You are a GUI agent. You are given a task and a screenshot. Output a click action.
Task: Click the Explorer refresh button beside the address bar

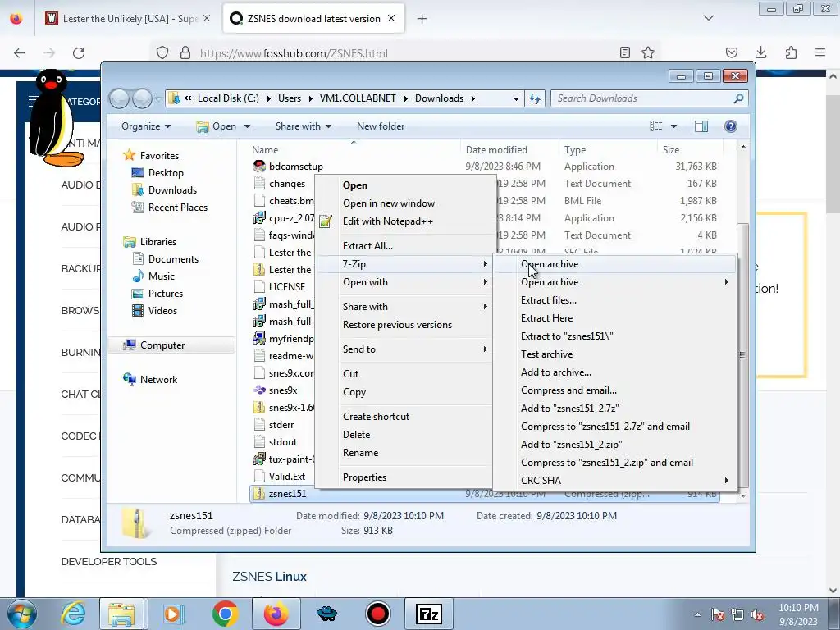pyautogui.click(x=535, y=98)
